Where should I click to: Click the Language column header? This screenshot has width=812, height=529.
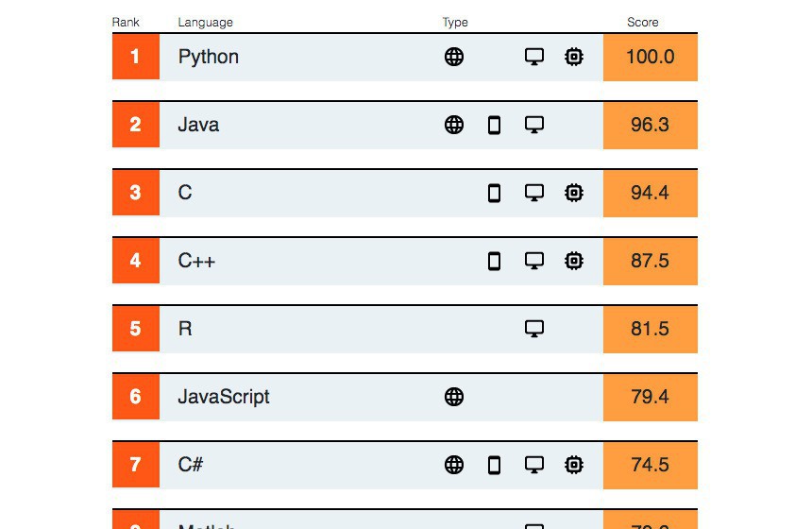click(x=205, y=22)
